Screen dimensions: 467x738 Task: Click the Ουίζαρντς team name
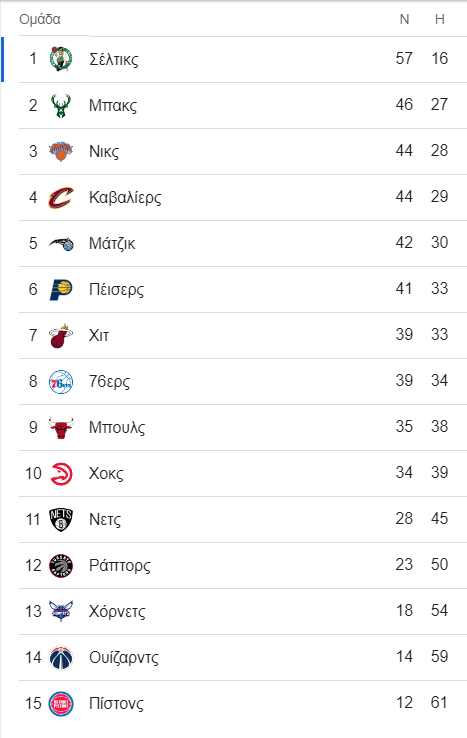pyautogui.click(x=124, y=658)
